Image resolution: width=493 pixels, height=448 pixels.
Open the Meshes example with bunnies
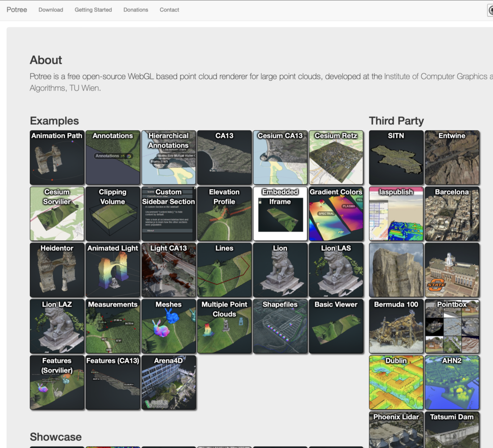[169, 326]
